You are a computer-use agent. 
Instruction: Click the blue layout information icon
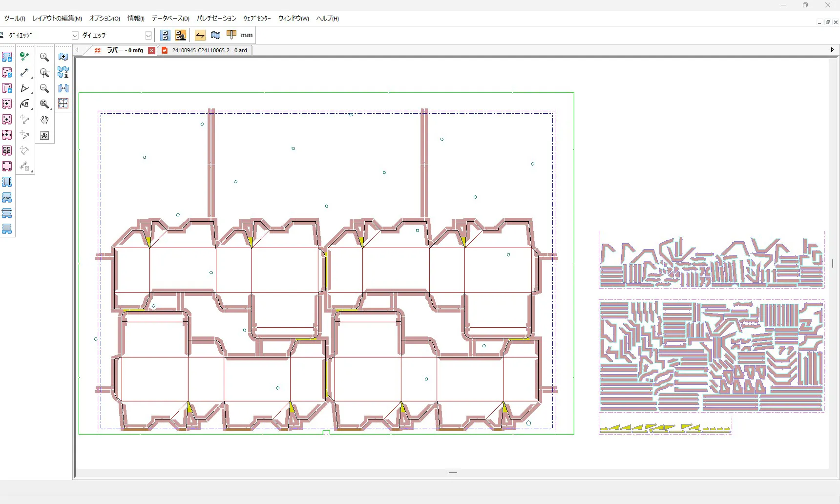pyautogui.click(x=63, y=73)
